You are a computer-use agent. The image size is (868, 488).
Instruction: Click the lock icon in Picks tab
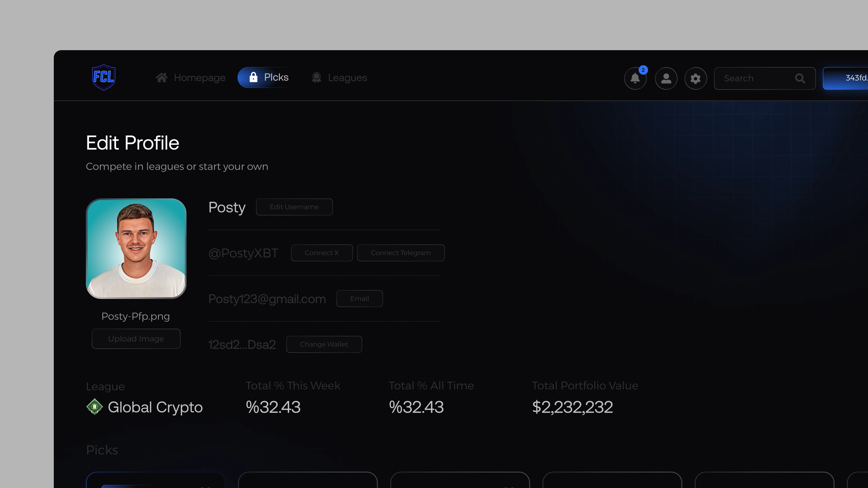253,77
